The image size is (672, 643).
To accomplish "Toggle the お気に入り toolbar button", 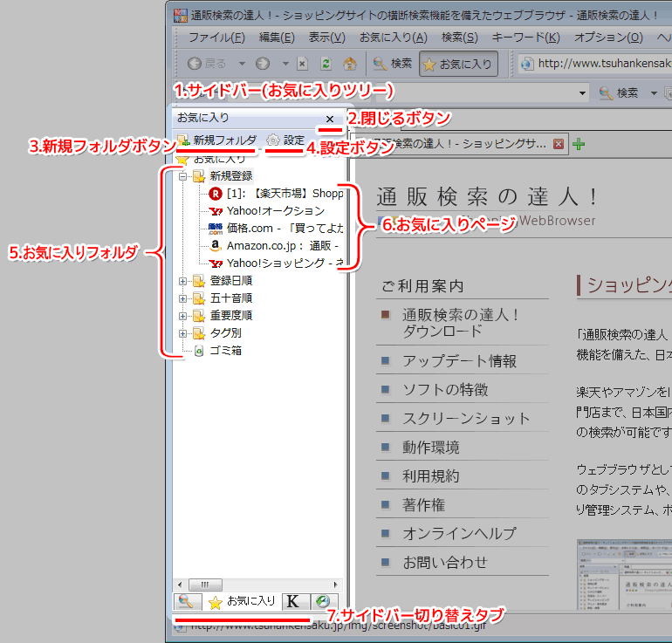I will (x=458, y=64).
